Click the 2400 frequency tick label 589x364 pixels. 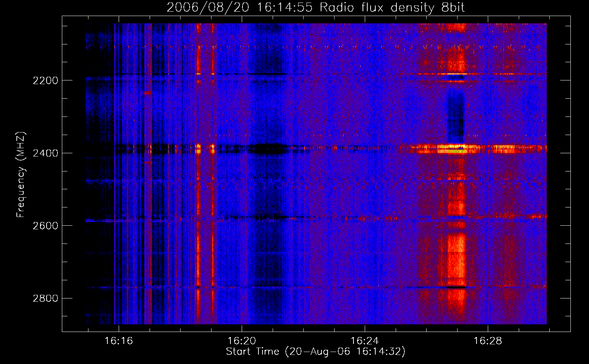click(x=46, y=153)
